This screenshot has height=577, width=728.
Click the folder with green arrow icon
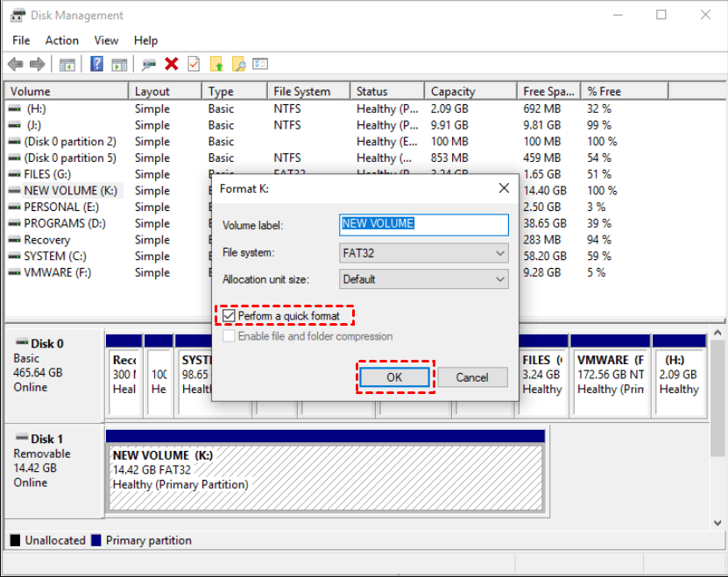(x=216, y=64)
